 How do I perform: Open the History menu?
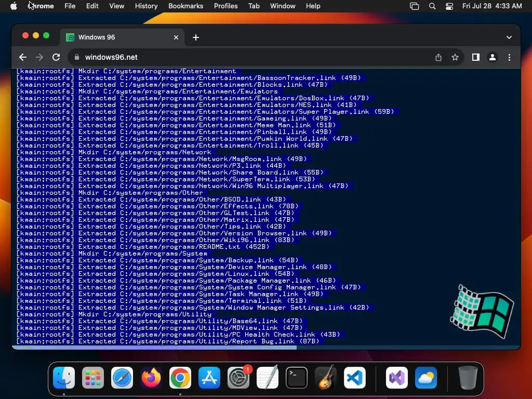pos(146,6)
